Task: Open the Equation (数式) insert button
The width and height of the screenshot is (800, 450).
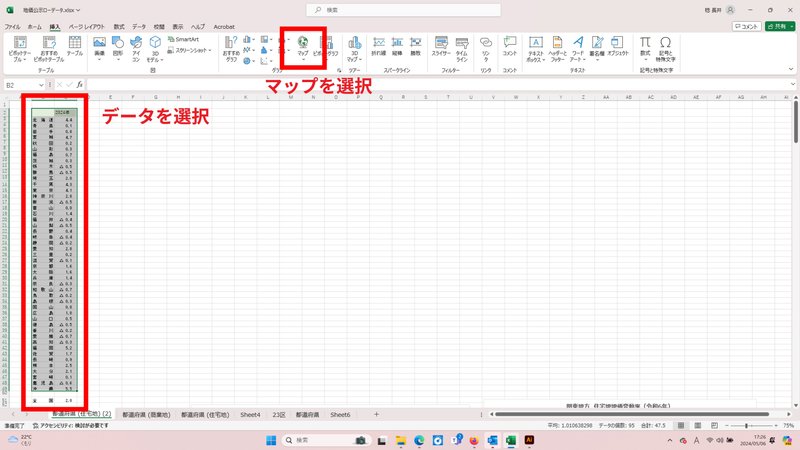Action: pyautogui.click(x=645, y=48)
